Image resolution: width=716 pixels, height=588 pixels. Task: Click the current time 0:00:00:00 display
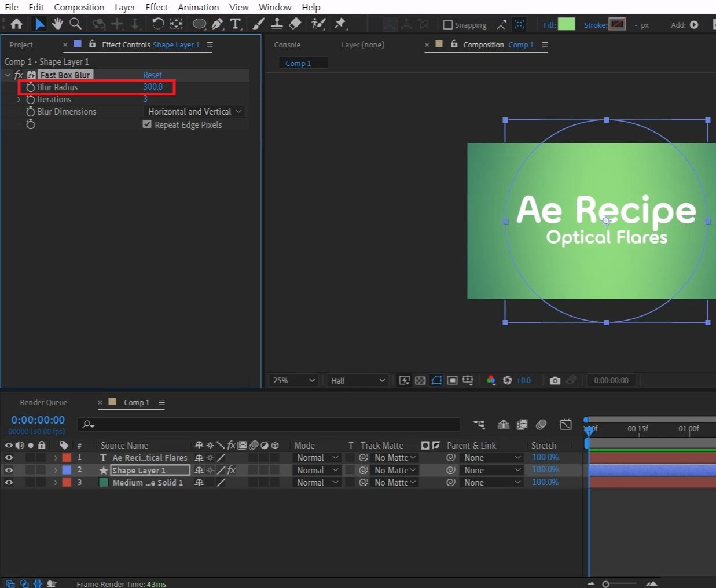point(38,420)
